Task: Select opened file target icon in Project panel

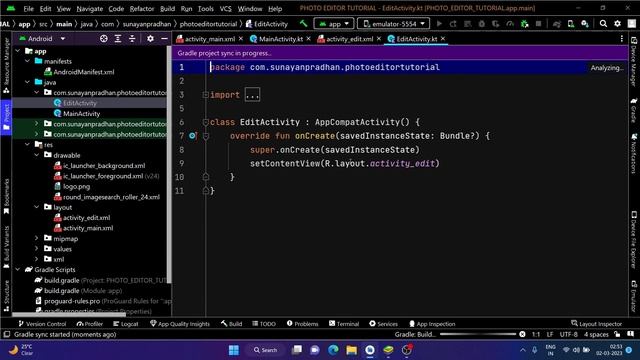Action: pos(104,38)
